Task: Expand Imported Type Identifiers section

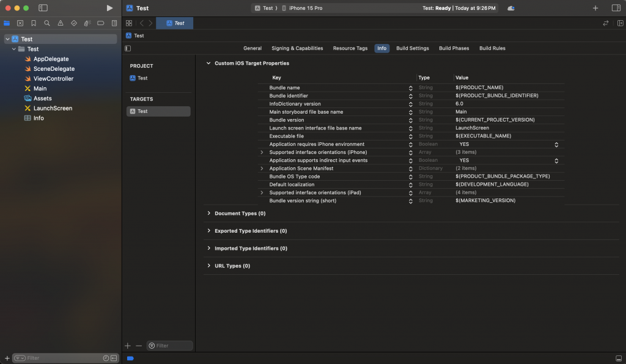Action: (209, 249)
